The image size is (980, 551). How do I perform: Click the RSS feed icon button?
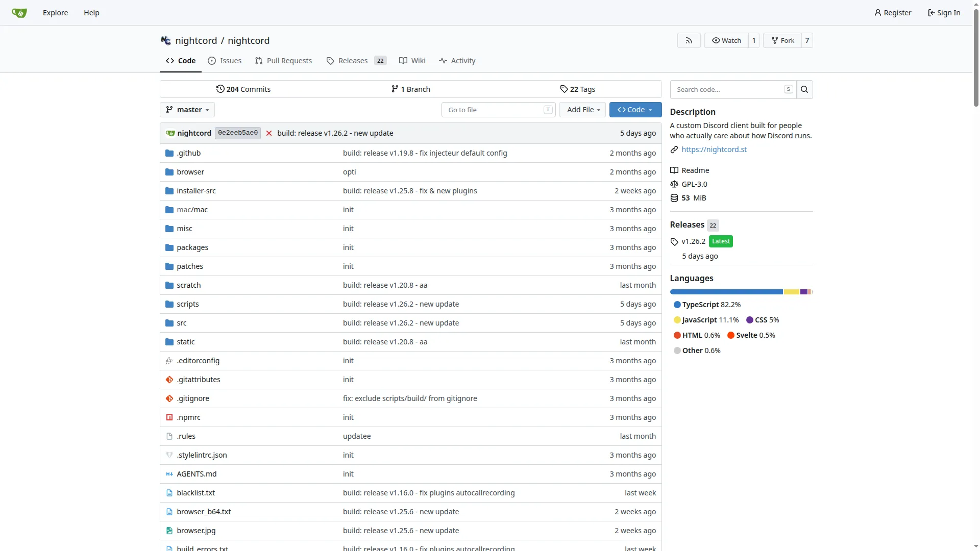click(689, 40)
